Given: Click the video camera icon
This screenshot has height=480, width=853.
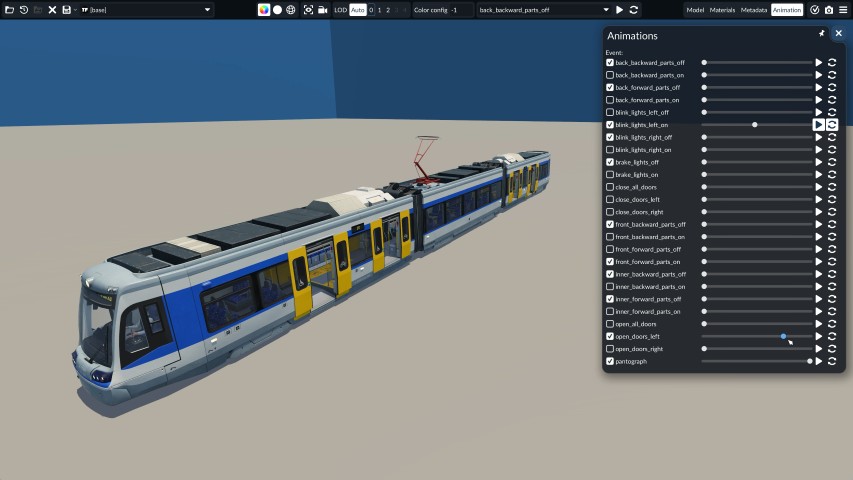Looking at the screenshot, I should tap(323, 10).
